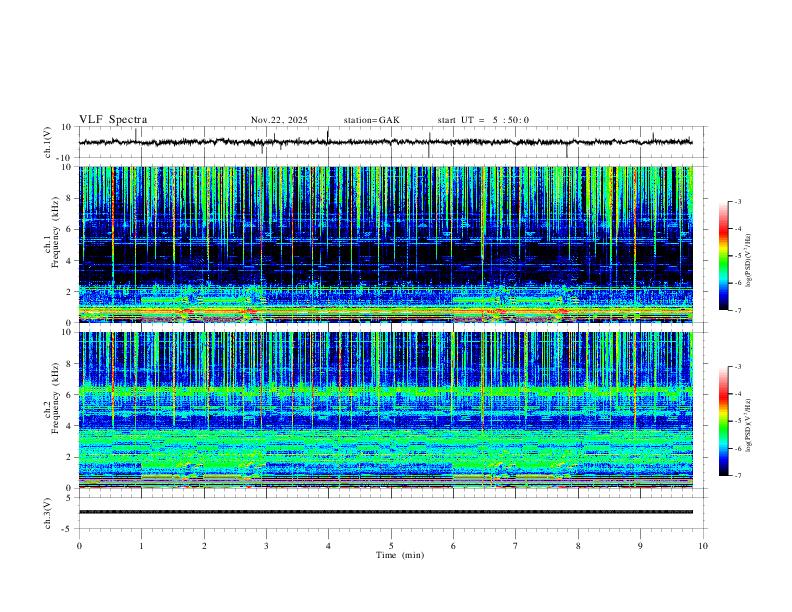Click the "8" kHz tick on ch.1 spectrogram
The height and width of the screenshot is (612, 792).
pos(70,198)
